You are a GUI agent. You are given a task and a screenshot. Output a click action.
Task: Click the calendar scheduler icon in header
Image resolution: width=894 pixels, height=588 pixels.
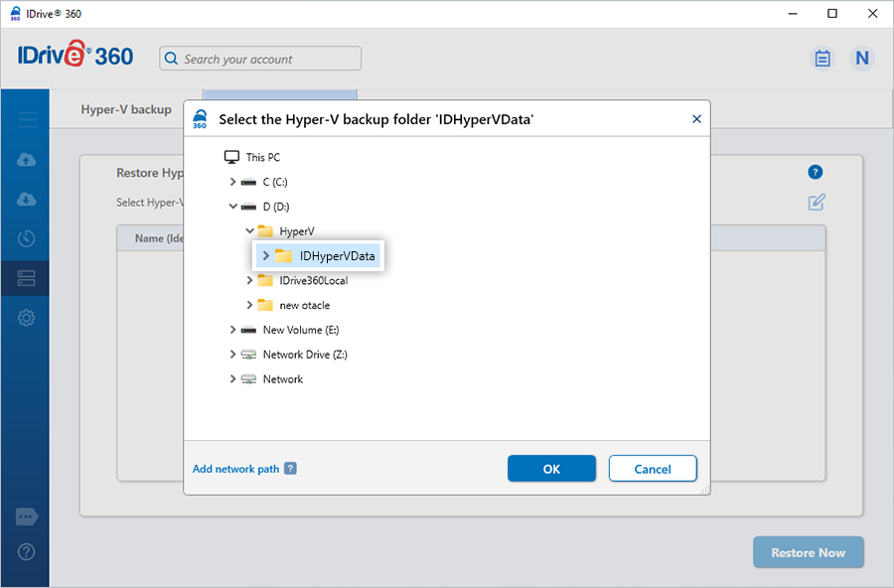pos(822,59)
